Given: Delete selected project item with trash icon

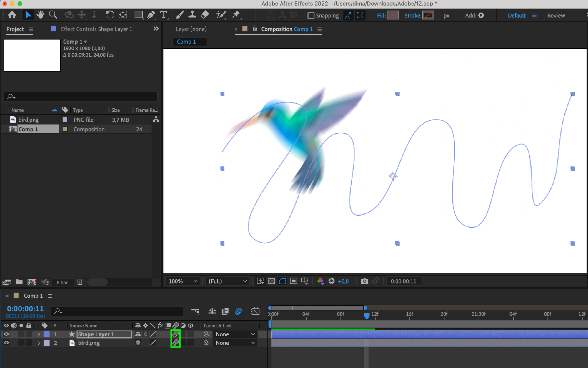Looking at the screenshot, I should click(x=80, y=282).
